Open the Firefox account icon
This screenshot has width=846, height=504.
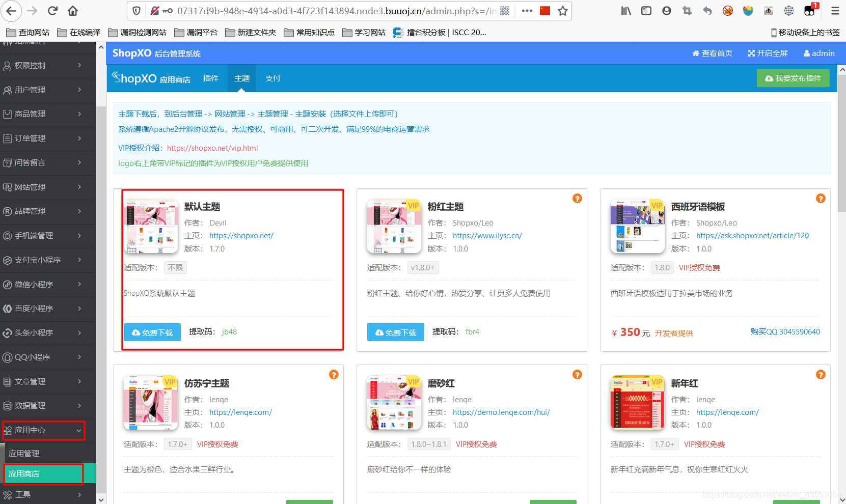click(667, 11)
